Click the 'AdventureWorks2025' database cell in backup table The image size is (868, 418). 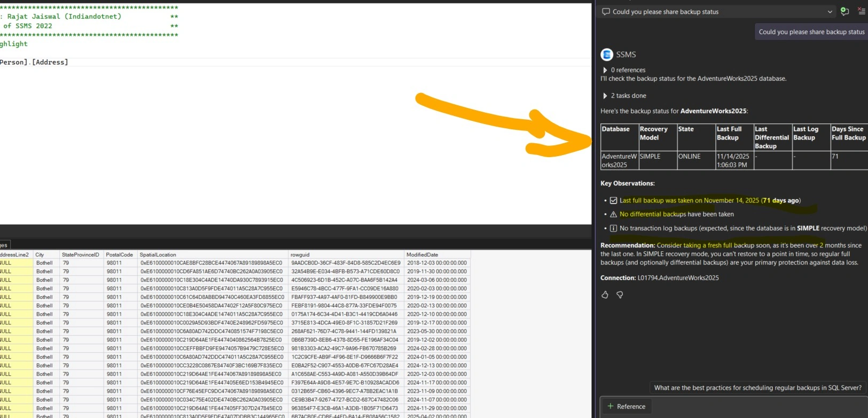[x=620, y=160]
